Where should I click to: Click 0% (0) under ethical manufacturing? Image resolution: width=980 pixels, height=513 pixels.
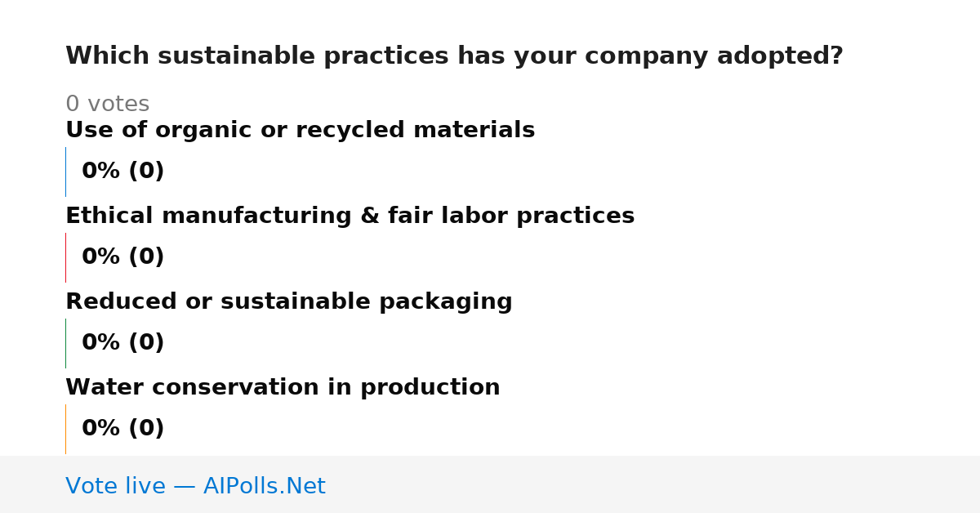coord(122,257)
